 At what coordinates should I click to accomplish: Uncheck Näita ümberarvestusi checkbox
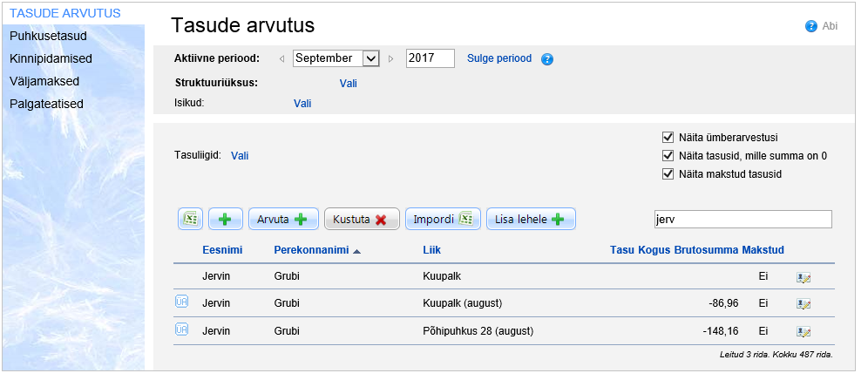(668, 137)
